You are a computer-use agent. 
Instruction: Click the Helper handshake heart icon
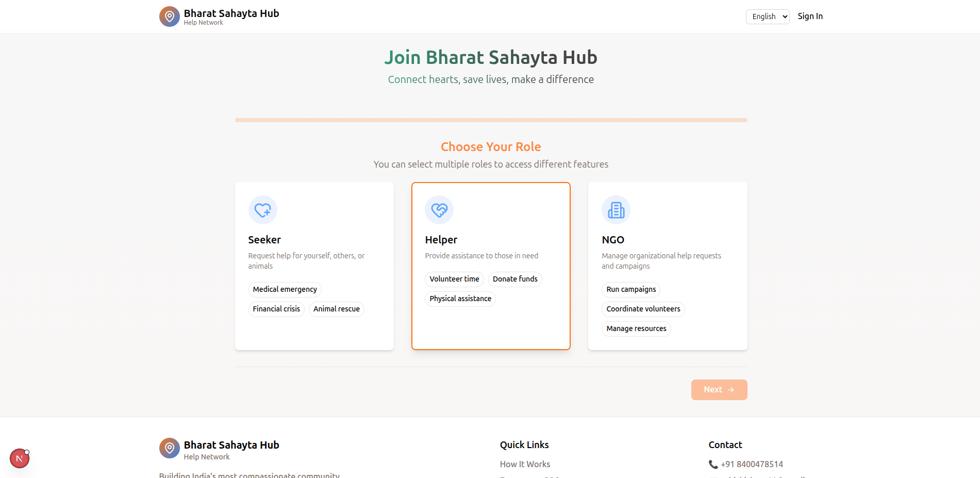coord(439,210)
